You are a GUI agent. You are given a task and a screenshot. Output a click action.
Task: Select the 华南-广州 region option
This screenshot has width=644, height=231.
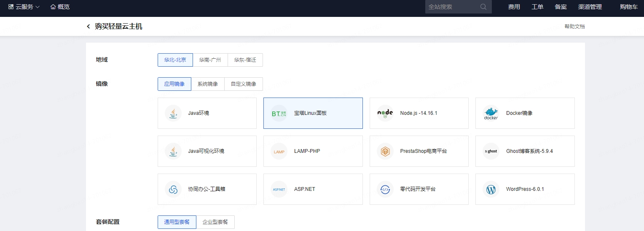click(210, 60)
